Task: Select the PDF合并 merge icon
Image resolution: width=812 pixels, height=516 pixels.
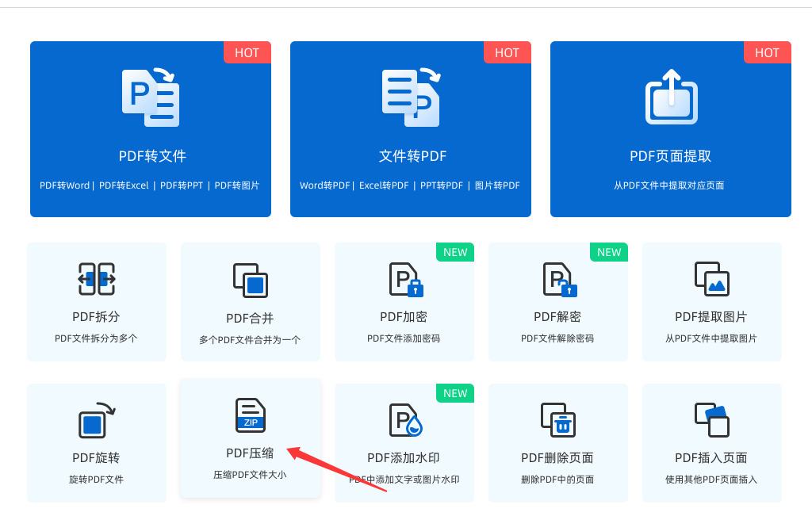Action: [x=251, y=281]
